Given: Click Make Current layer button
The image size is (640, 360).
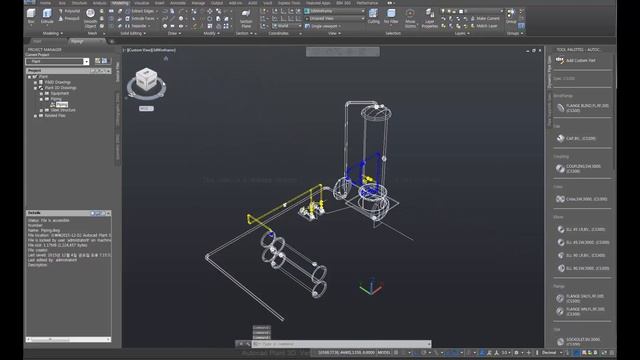Looking at the screenshot, I should [x=484, y=18].
